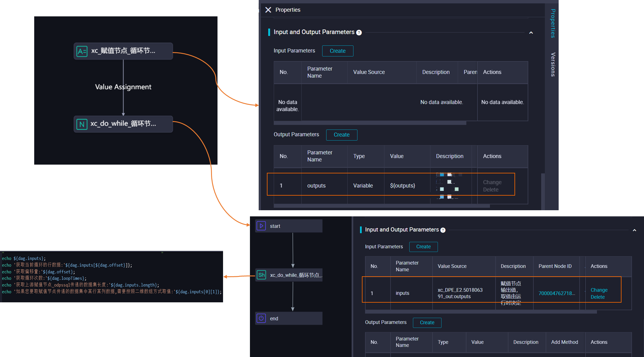Switch to the Properties side tab
The image size is (644, 357).
[553, 23]
